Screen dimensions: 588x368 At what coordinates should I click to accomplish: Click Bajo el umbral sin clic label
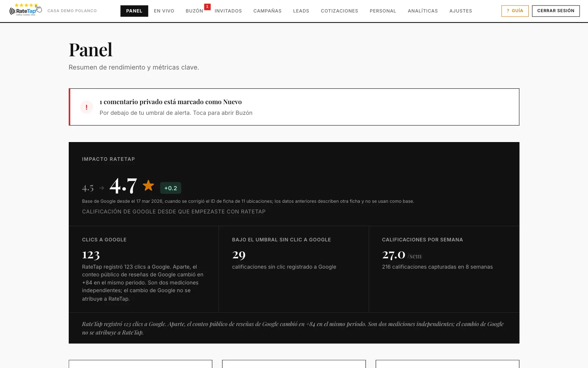pyautogui.click(x=282, y=240)
